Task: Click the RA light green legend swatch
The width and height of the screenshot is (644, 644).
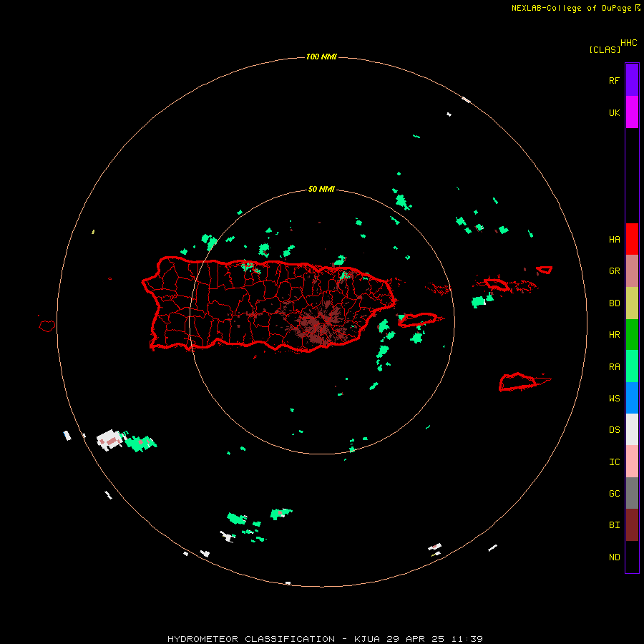Action: pos(632,366)
